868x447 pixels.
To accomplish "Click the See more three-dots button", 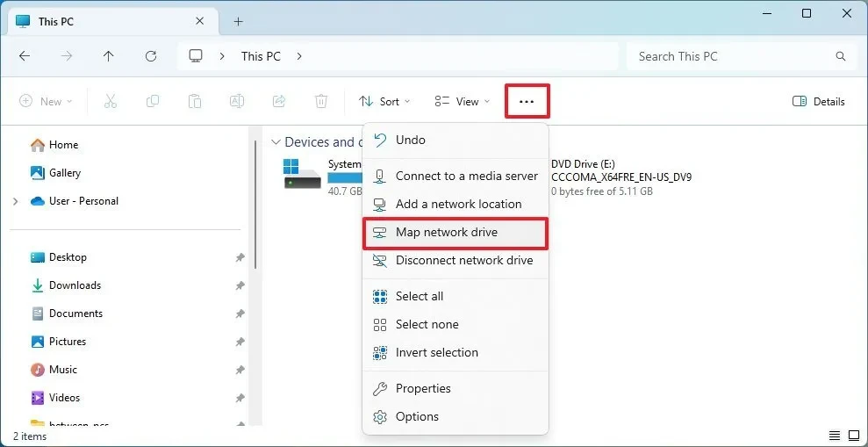I will coord(527,102).
